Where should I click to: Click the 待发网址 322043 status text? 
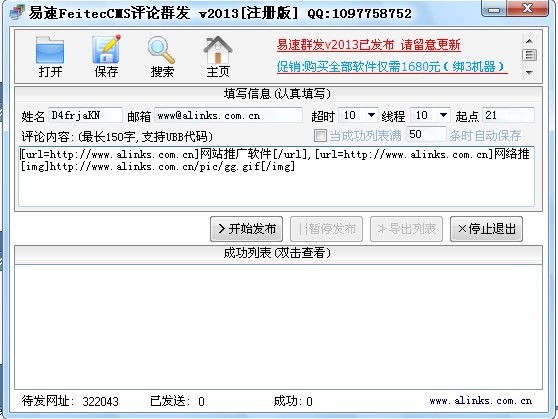tap(70, 401)
